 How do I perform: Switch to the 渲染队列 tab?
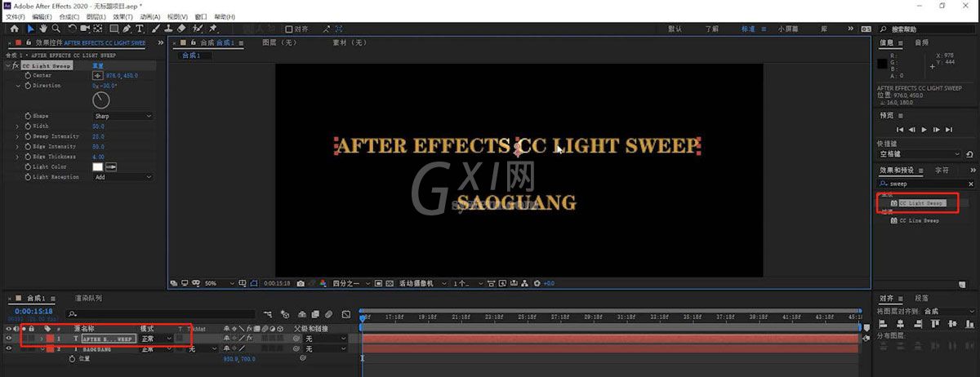pos(88,298)
